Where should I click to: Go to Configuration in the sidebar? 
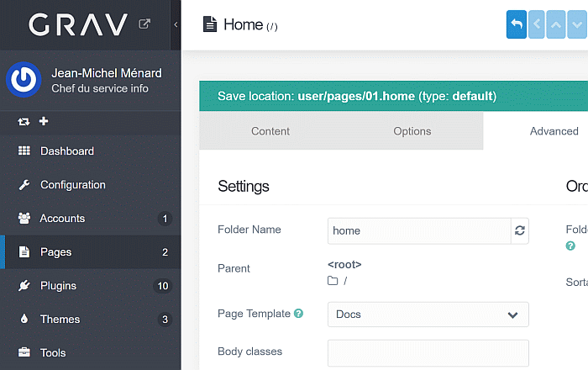(73, 185)
